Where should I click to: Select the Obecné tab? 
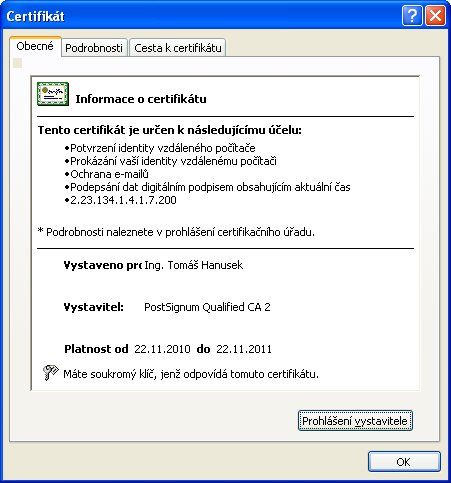pyautogui.click(x=35, y=46)
